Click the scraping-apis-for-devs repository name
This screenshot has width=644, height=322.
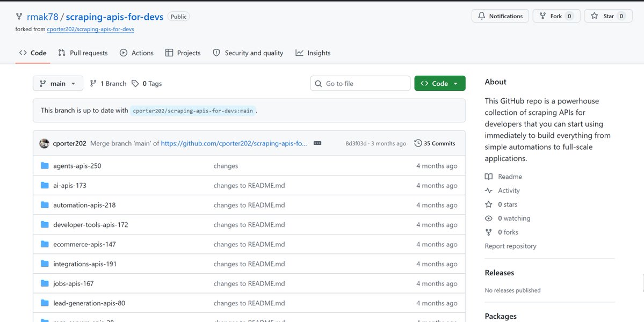pyautogui.click(x=114, y=17)
